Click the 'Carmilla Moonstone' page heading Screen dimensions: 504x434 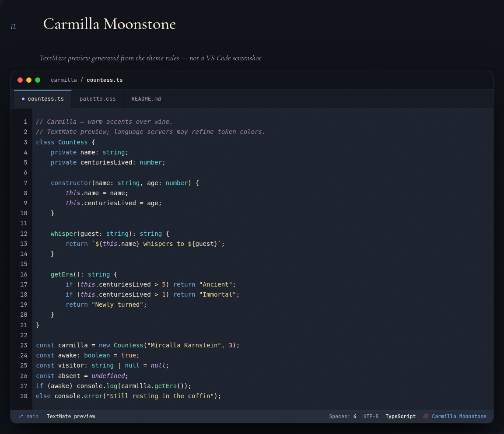[110, 24]
